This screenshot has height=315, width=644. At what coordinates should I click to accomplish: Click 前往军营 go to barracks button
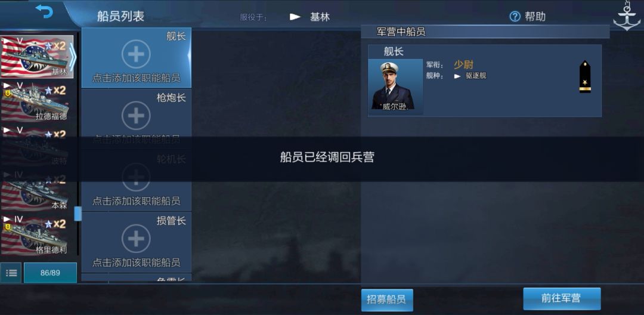[x=562, y=298]
